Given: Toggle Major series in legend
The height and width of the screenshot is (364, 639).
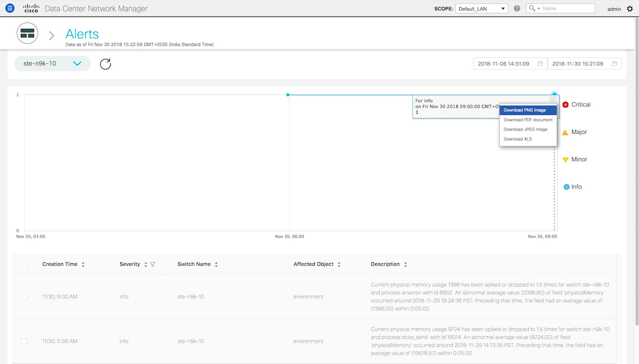Looking at the screenshot, I should coord(579,132).
